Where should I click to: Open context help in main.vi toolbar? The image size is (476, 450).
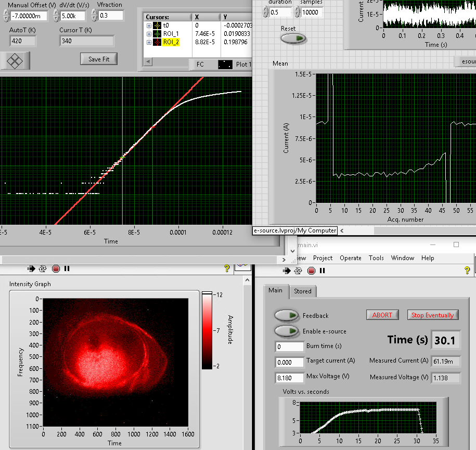coord(467,271)
